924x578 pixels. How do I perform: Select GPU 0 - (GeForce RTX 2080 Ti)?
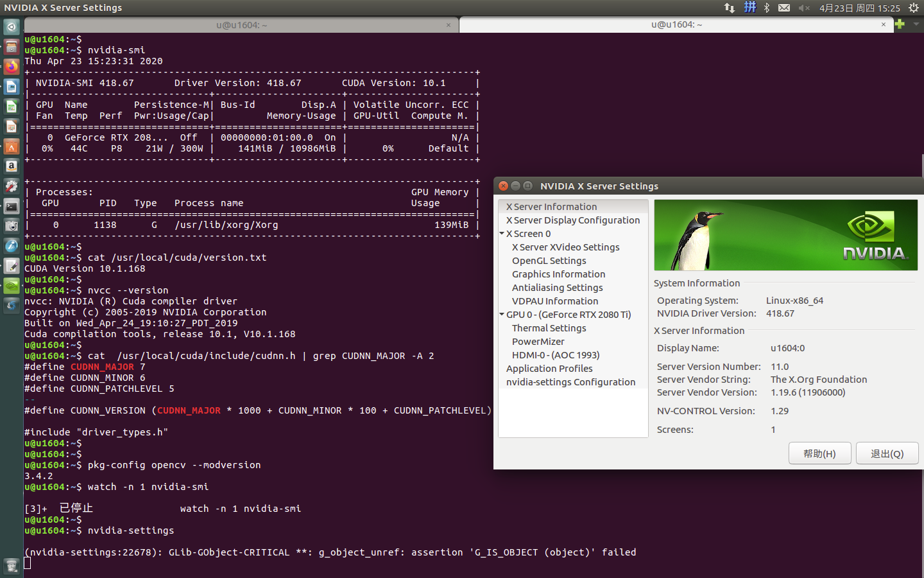point(569,315)
